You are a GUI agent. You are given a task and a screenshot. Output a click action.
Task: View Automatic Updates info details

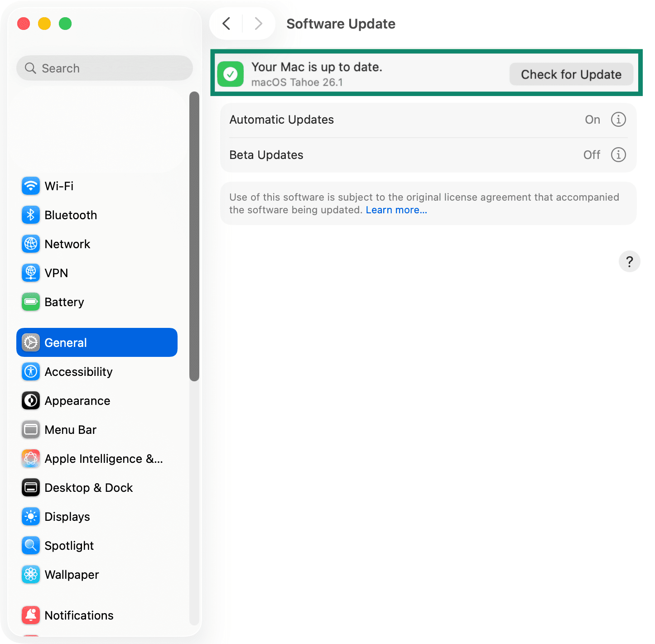tap(618, 119)
